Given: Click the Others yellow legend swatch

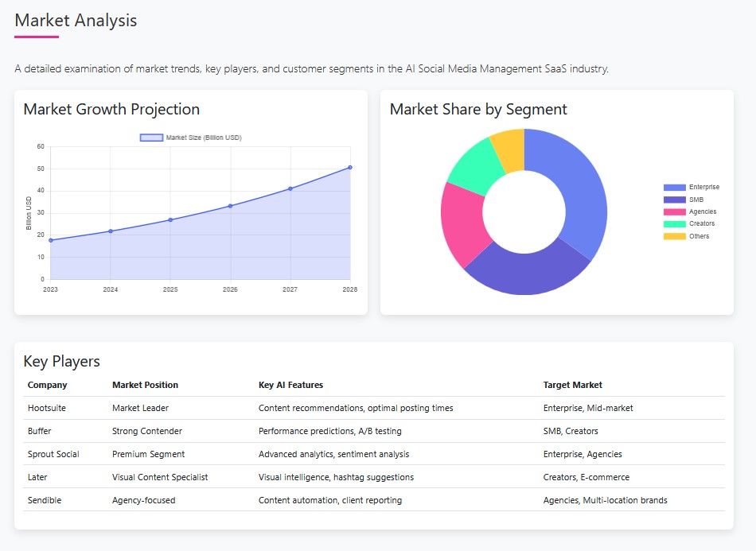Looking at the screenshot, I should point(674,236).
